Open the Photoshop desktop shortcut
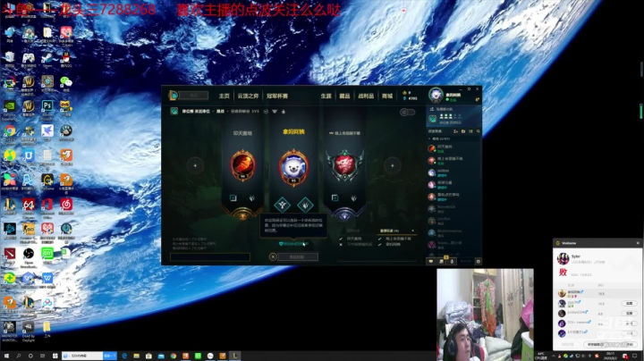Viewport: 644px width, 361px height. click(47, 107)
